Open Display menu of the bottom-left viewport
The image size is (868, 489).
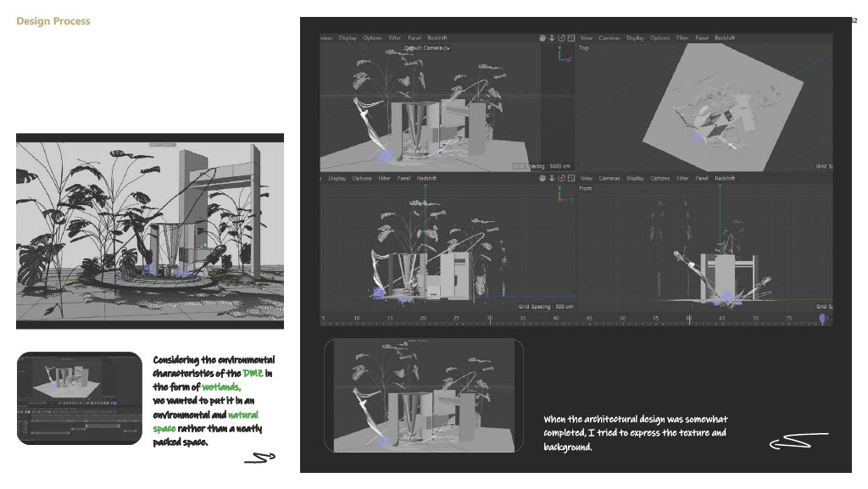coord(337,178)
